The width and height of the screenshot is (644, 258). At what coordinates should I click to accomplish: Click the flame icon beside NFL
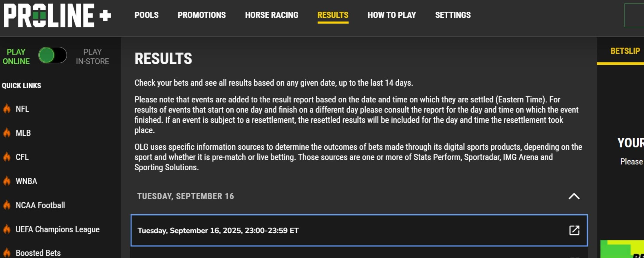pyautogui.click(x=7, y=109)
